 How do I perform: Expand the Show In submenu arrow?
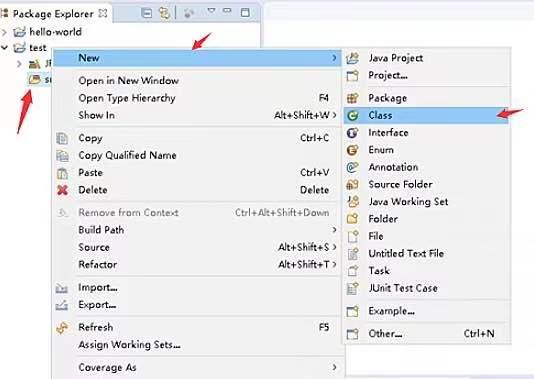(x=334, y=115)
